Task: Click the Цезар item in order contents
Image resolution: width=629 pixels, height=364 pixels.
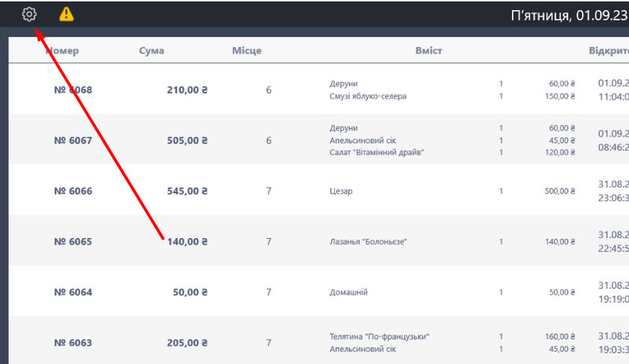Action: (x=341, y=191)
